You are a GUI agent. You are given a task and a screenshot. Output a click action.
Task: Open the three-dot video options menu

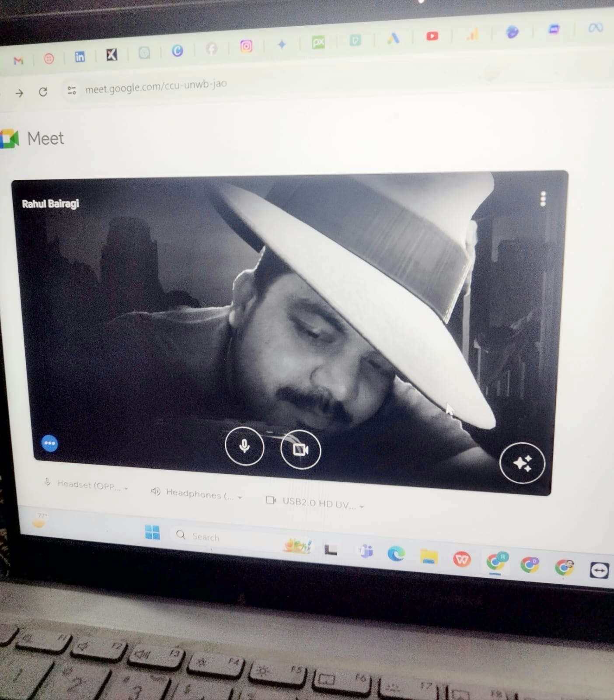point(543,199)
